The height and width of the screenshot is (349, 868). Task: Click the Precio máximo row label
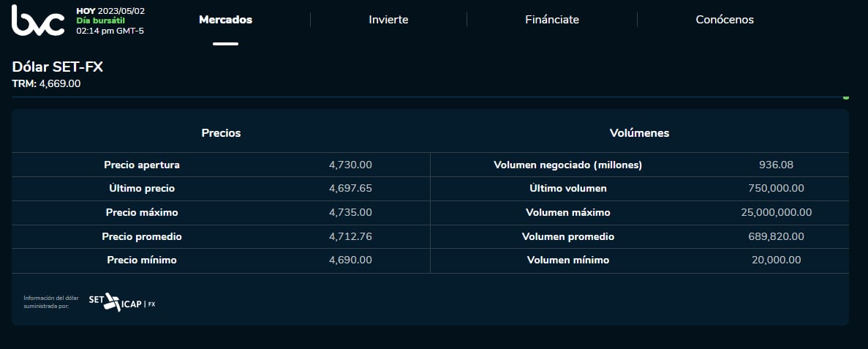(142, 212)
